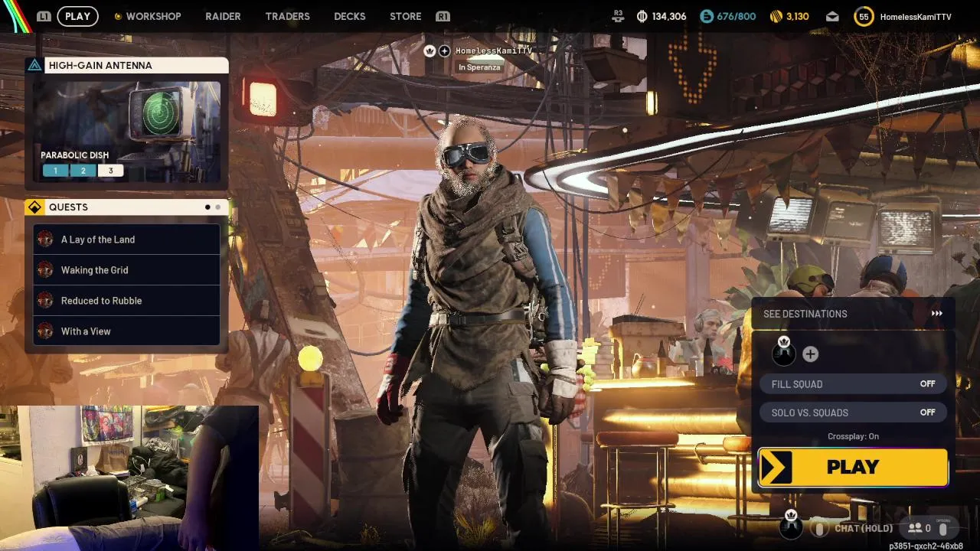
Task: Go to the Decks tab
Action: click(349, 16)
